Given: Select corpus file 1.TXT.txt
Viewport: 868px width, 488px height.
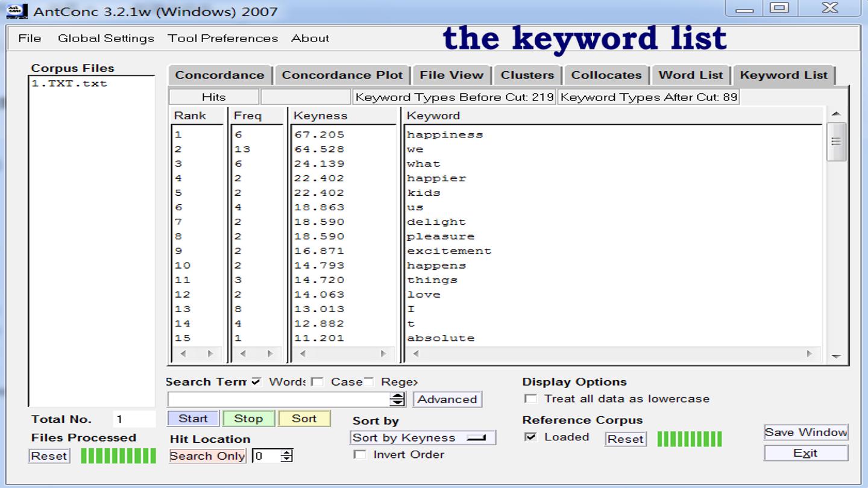Looking at the screenshot, I should [x=69, y=84].
